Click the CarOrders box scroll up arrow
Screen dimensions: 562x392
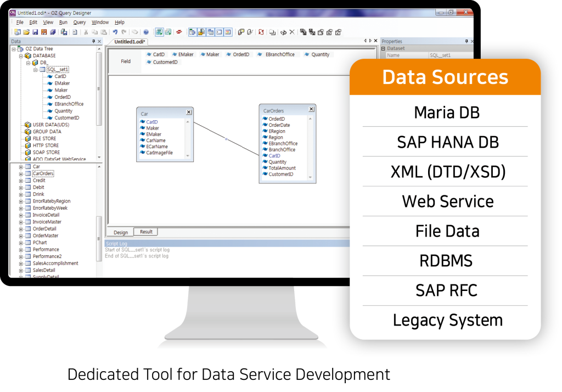click(x=311, y=119)
